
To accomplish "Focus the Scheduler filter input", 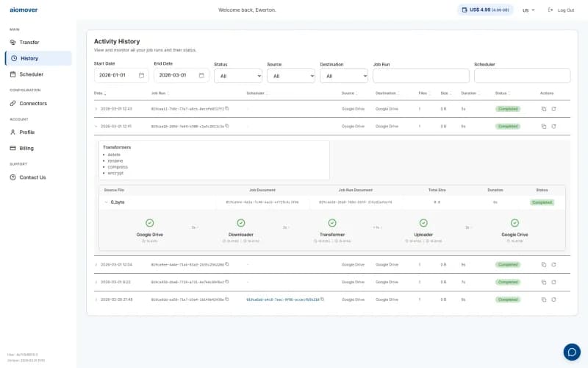I will coord(522,76).
